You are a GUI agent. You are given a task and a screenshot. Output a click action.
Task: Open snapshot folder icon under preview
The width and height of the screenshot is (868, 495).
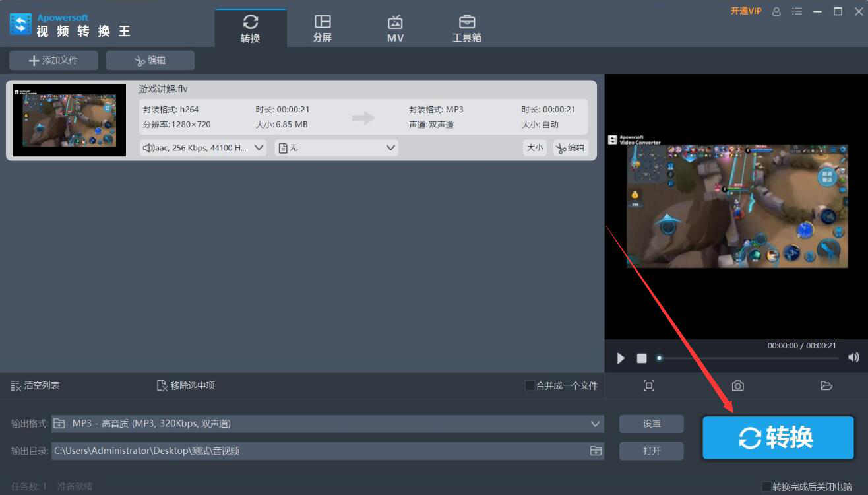pyautogui.click(x=826, y=386)
